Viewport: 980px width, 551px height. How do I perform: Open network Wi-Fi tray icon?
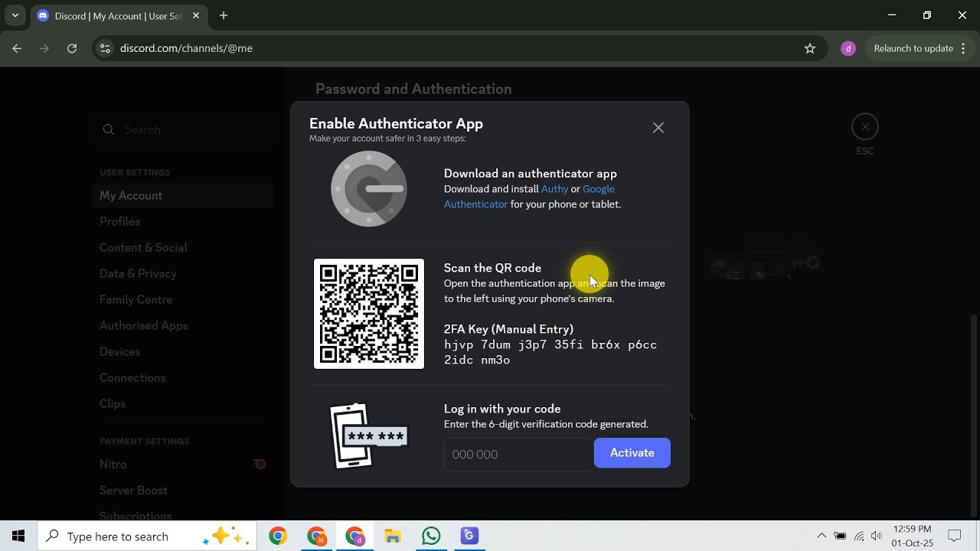point(859,536)
